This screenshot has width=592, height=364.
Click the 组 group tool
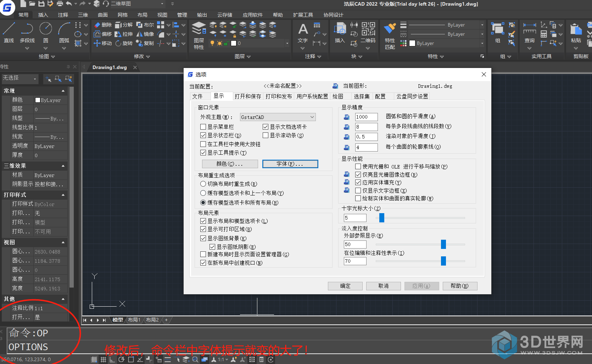point(498,33)
